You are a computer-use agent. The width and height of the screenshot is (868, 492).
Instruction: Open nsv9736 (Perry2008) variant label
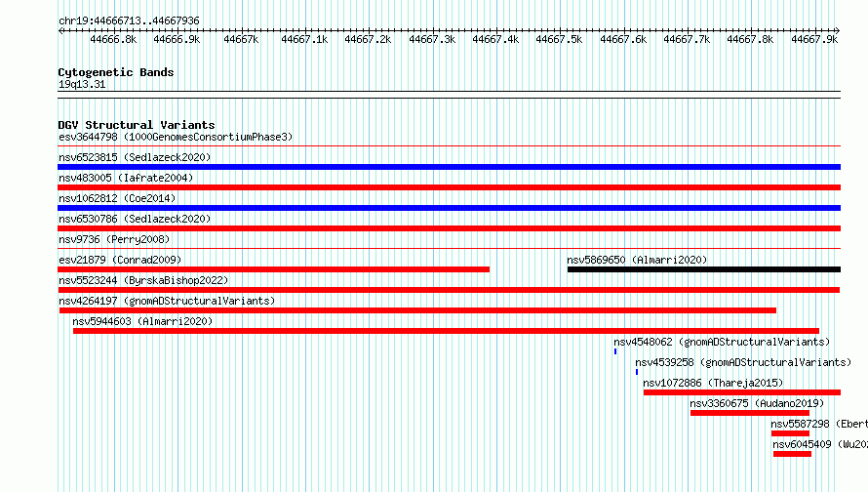tap(114, 239)
